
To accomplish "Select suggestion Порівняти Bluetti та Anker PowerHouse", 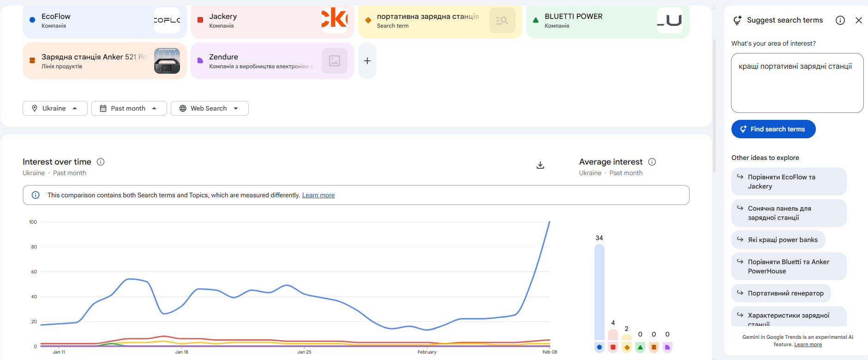I will (x=789, y=266).
